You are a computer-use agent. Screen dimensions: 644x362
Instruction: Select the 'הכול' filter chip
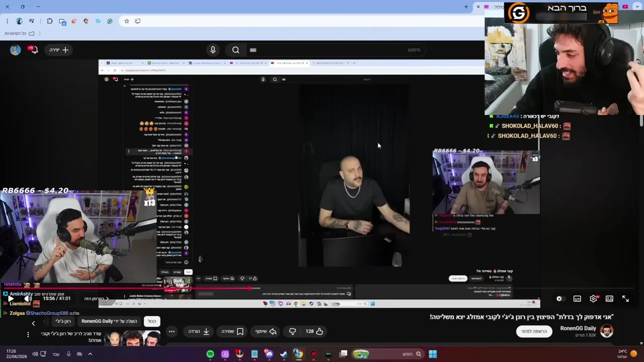point(151,321)
